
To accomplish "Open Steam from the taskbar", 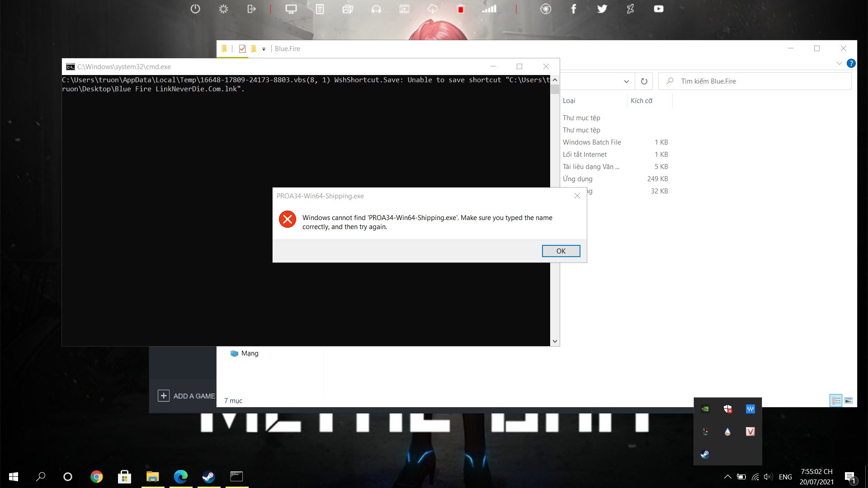I will click(208, 476).
